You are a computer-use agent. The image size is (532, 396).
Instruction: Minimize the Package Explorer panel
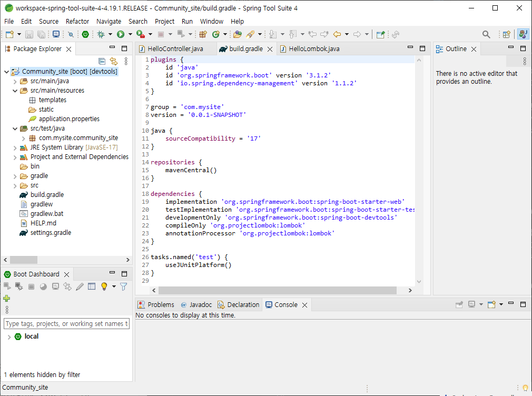coord(112,48)
